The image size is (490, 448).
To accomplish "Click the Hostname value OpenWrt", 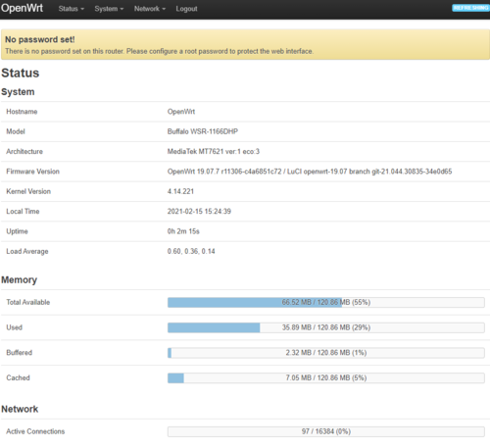I will [x=181, y=112].
